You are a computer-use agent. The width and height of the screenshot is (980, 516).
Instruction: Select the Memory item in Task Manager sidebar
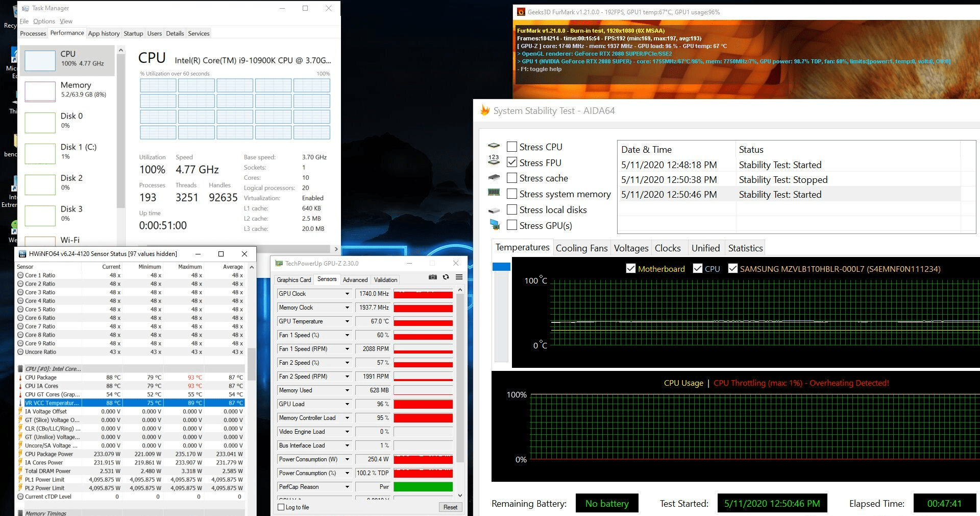[67, 91]
